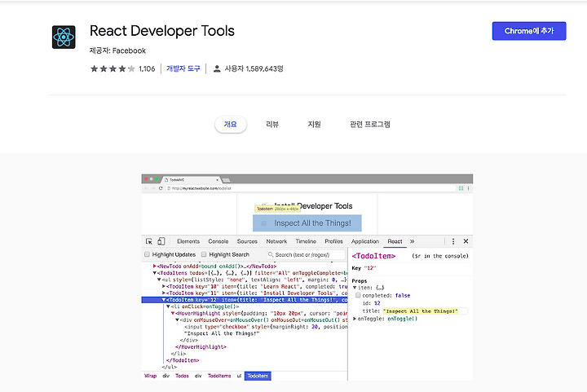Toggle the completed: false checkbox
Image resolution: width=587 pixels, height=392 pixels.
click(x=358, y=296)
